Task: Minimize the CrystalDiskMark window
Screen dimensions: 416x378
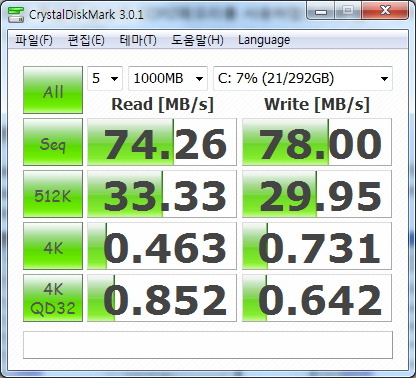Action: click(321, 11)
